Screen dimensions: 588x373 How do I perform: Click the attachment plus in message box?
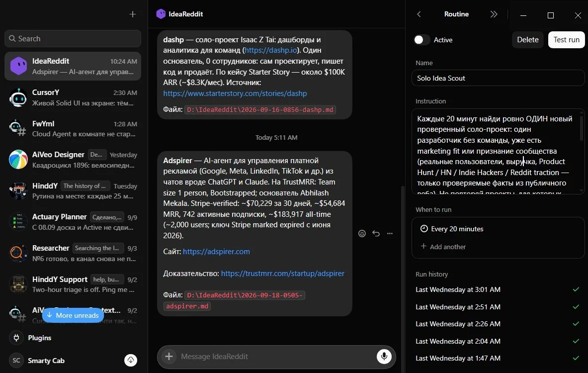coord(169,357)
